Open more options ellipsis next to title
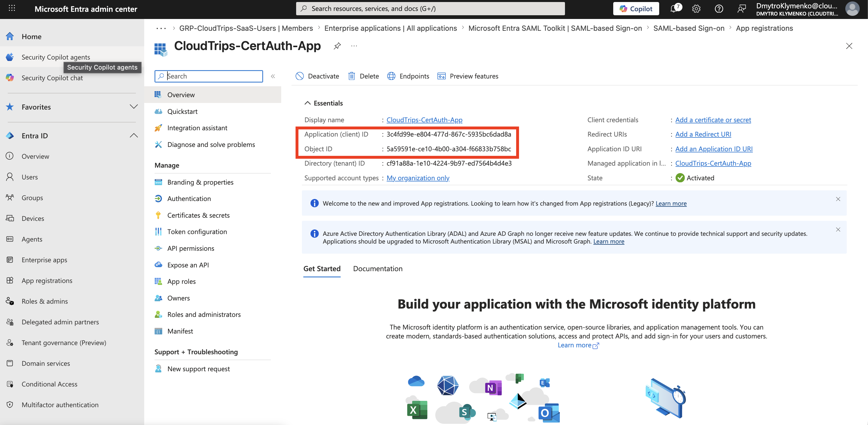Image resolution: width=868 pixels, height=425 pixels. [x=354, y=46]
